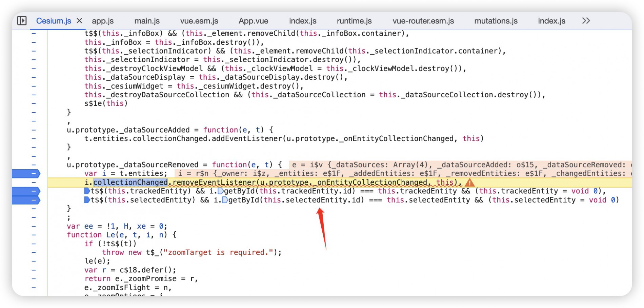Switch to the vue-router.esm.js tab
The image size is (644, 308).
(423, 21)
